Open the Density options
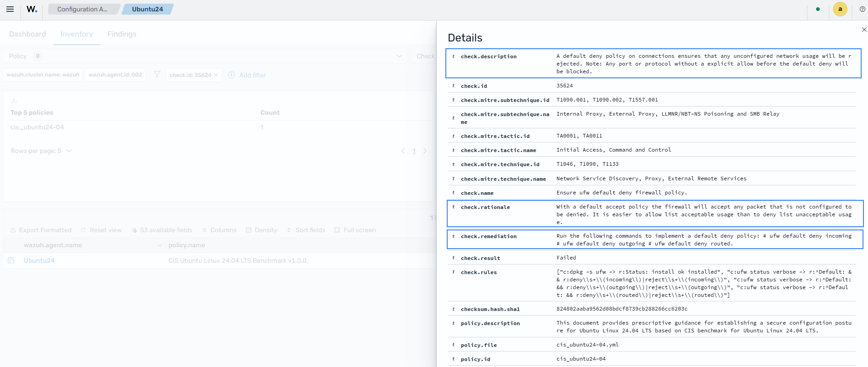Viewport: 868px width, 367px height. click(261, 230)
